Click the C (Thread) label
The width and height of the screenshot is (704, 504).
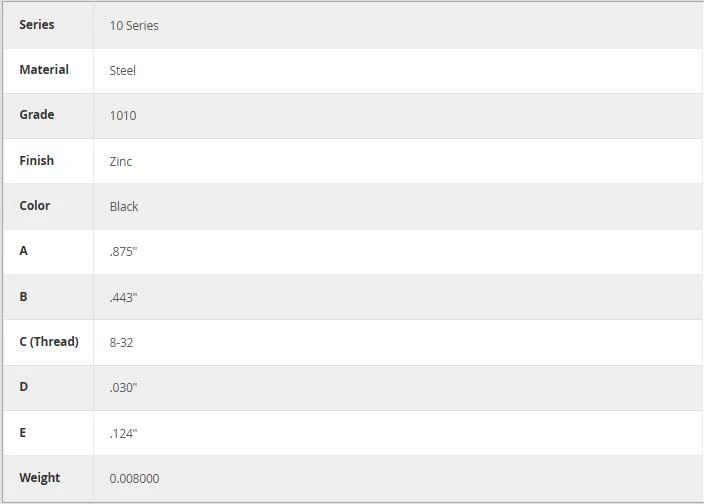[49, 342]
